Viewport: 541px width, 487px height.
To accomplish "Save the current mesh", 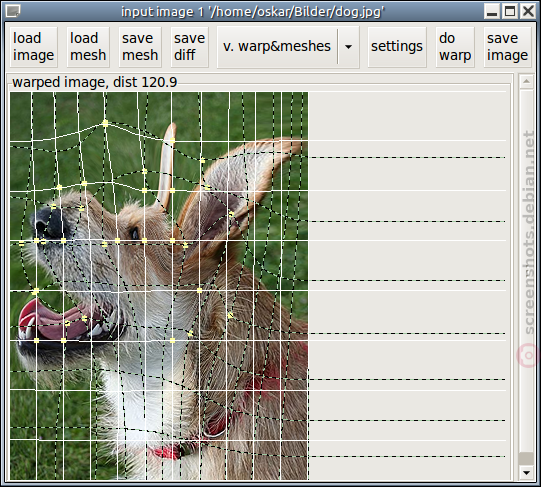I will pos(140,47).
